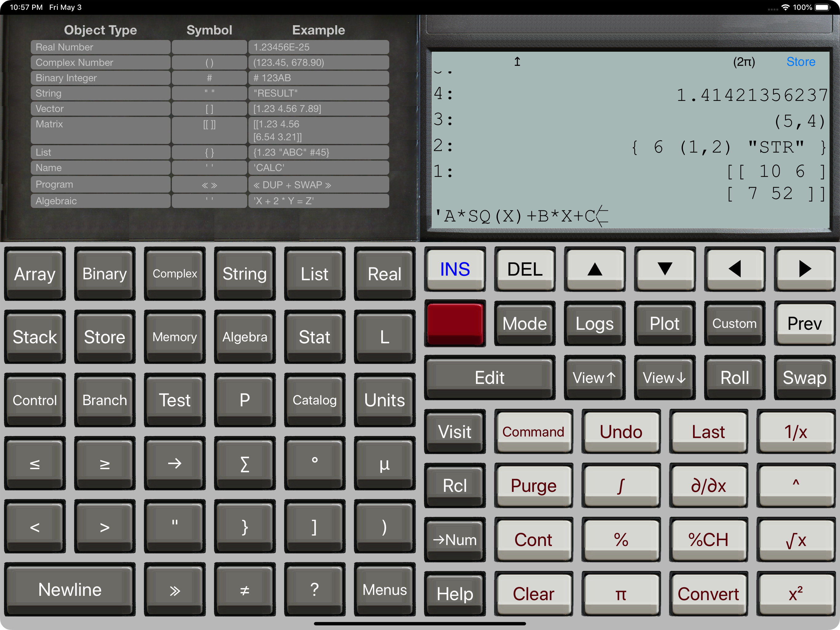Tap the Undo key
Viewport: 840px width, 630px height.
(621, 432)
